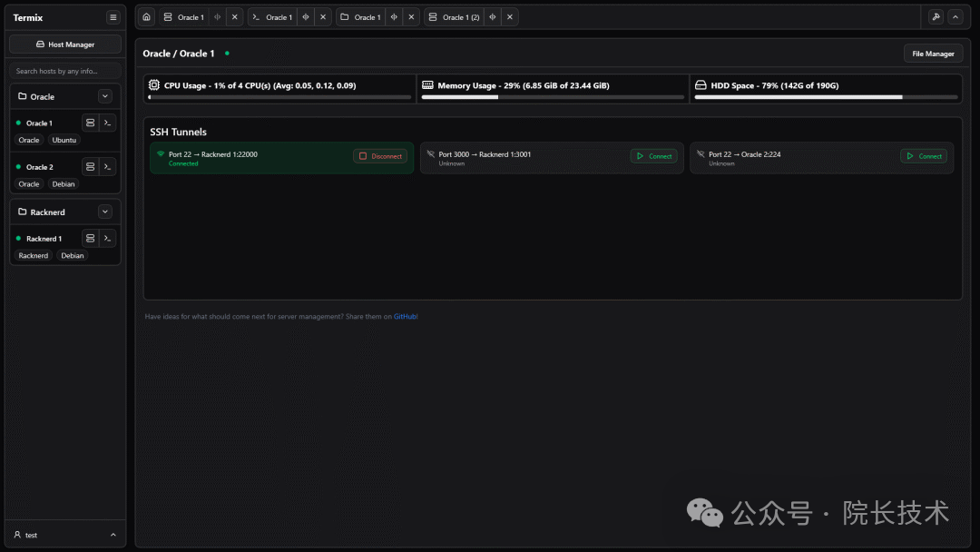The image size is (980, 552).
Task: Collapse the Racknerd folder group
Action: click(x=105, y=212)
